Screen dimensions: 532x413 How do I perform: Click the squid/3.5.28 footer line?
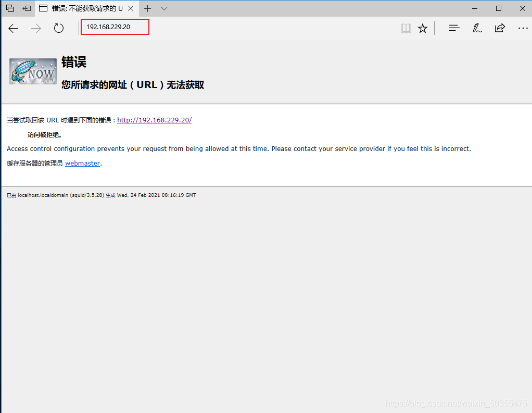click(x=102, y=195)
